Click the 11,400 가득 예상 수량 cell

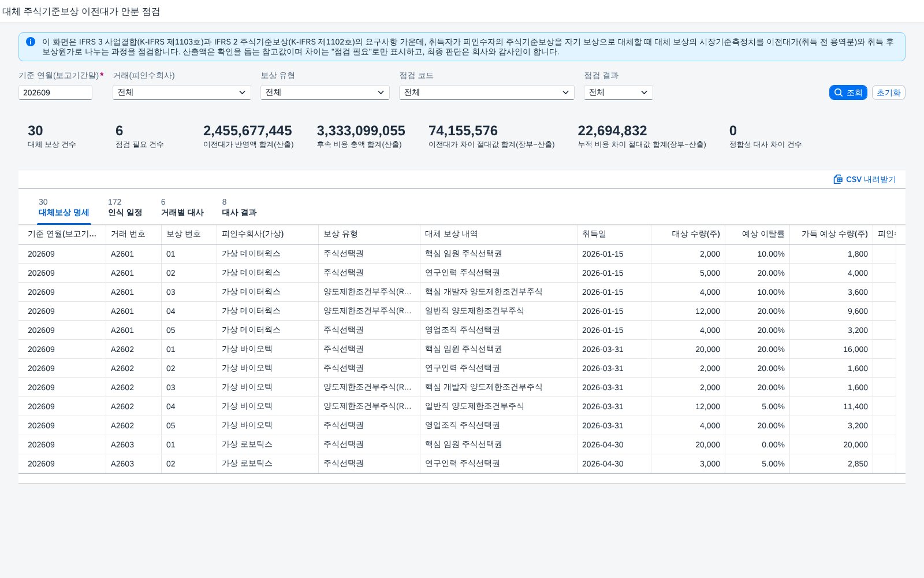point(832,406)
